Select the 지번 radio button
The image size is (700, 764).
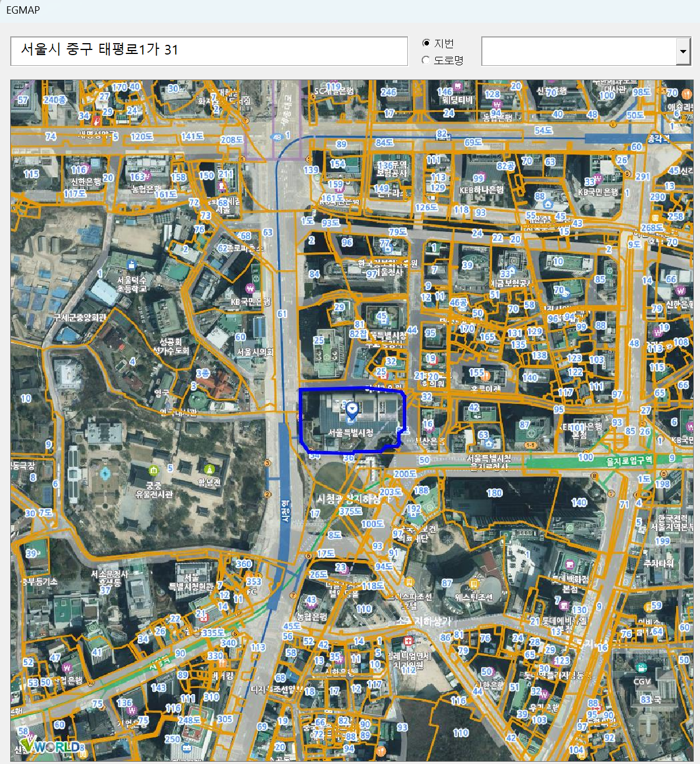[x=426, y=43]
